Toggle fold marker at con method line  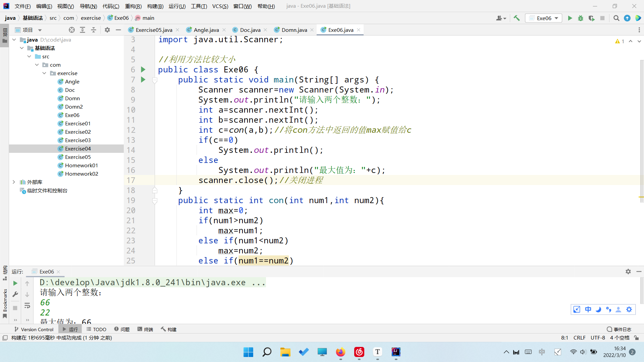click(155, 200)
